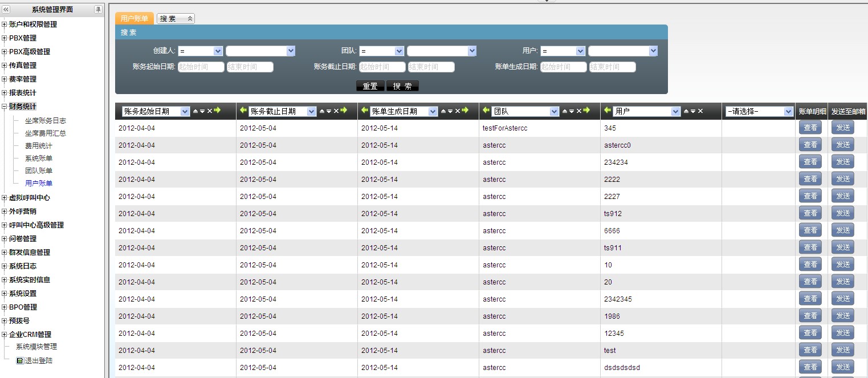Move 团队 column left with the arrow icon
Image resolution: width=868 pixels, height=378 pixels.
pyautogui.click(x=486, y=111)
